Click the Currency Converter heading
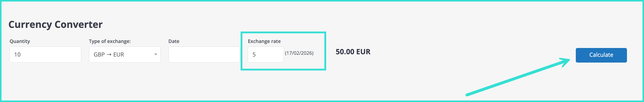The height and width of the screenshot is (102, 644). pyautogui.click(x=55, y=25)
